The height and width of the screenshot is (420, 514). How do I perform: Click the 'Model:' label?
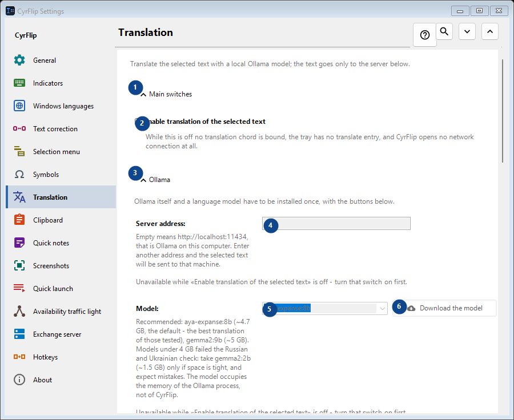[147, 308]
